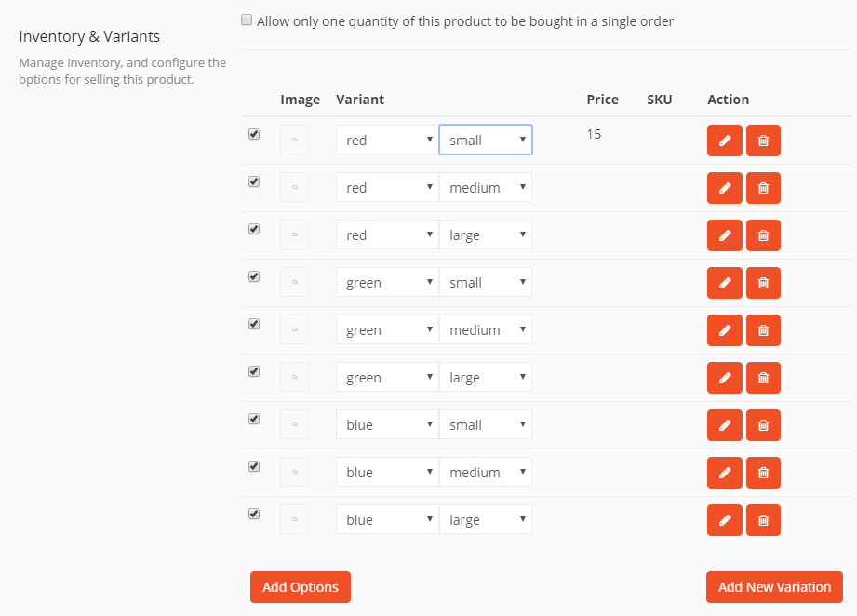
Task: Open color dropdown of green large row
Action: [x=386, y=378]
